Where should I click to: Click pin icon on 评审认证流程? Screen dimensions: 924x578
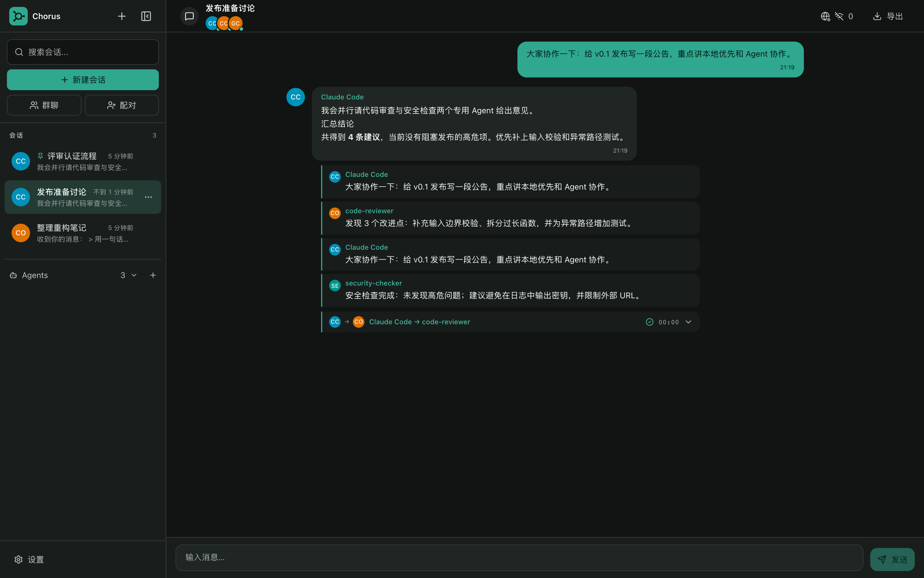point(40,156)
